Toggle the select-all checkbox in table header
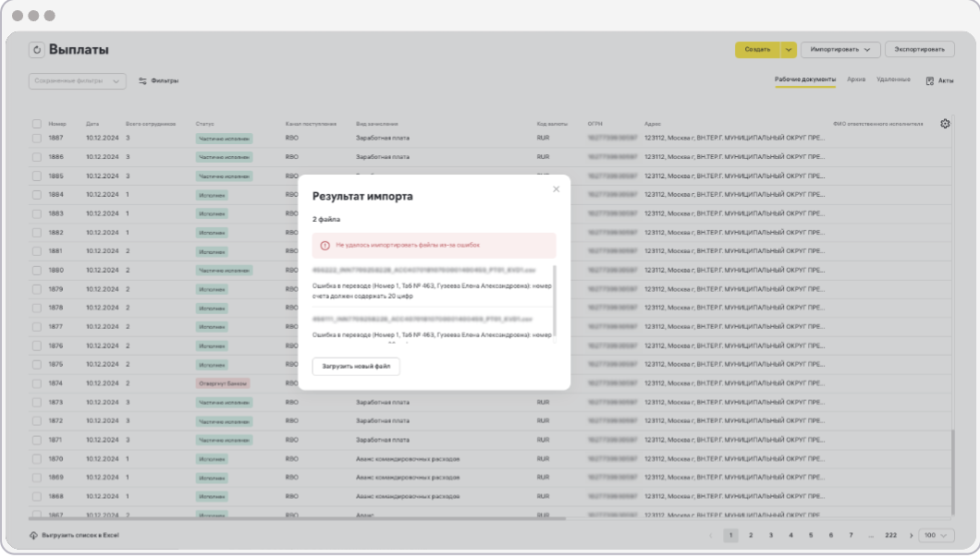 (x=37, y=124)
